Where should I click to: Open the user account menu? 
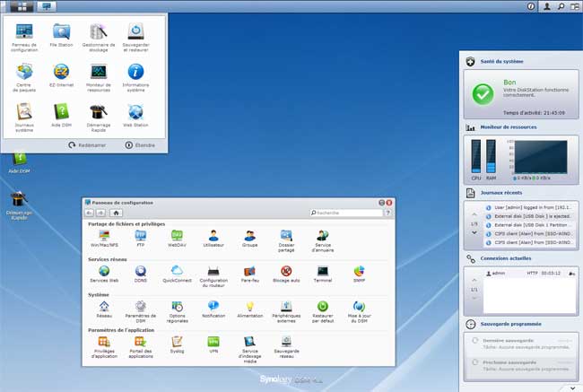click(x=547, y=6)
